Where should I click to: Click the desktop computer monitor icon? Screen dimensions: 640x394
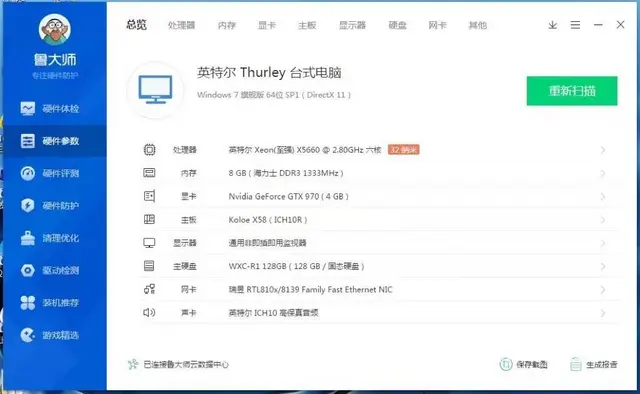pyautogui.click(x=155, y=89)
